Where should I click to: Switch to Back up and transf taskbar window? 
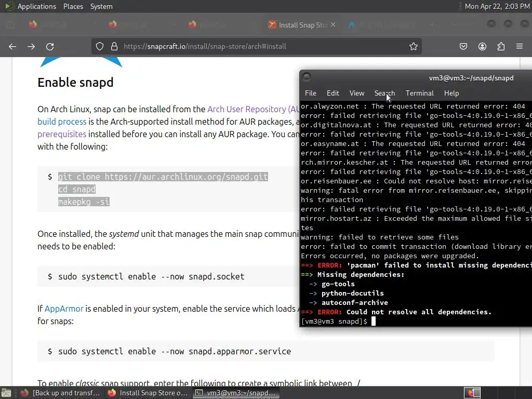(60, 393)
